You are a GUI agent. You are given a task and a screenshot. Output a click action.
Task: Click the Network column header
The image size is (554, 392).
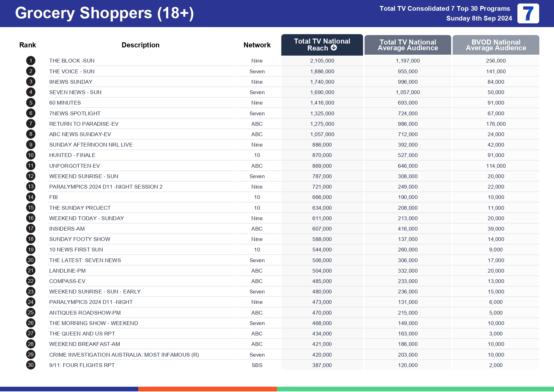pos(257,45)
